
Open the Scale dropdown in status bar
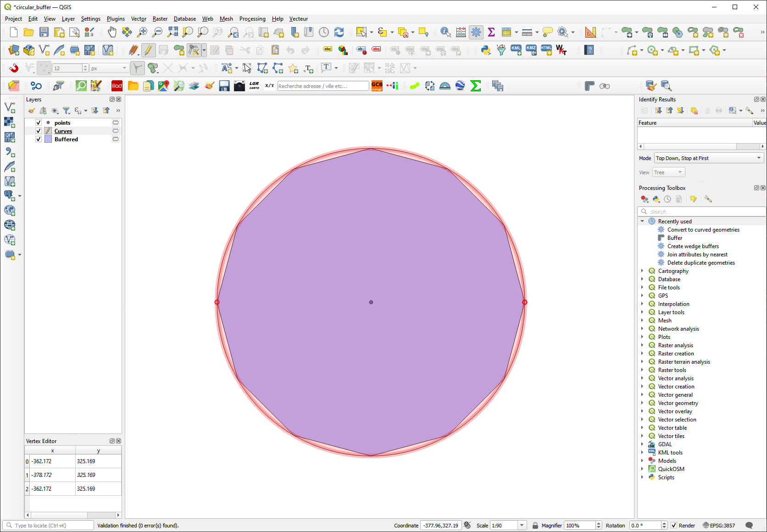(x=522, y=526)
